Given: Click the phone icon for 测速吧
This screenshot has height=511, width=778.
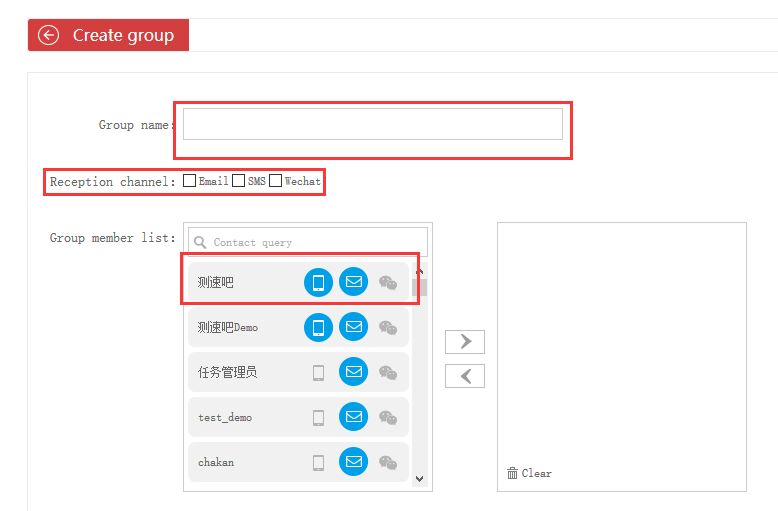Looking at the screenshot, I should coord(318,282).
